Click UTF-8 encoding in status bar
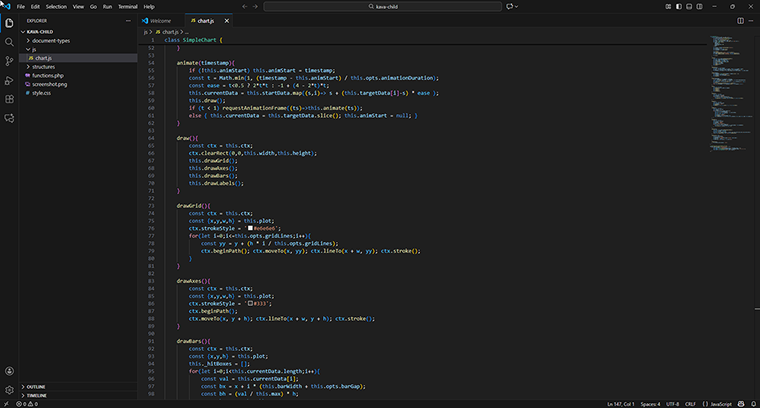Image resolution: width=760 pixels, height=408 pixels. (672, 404)
